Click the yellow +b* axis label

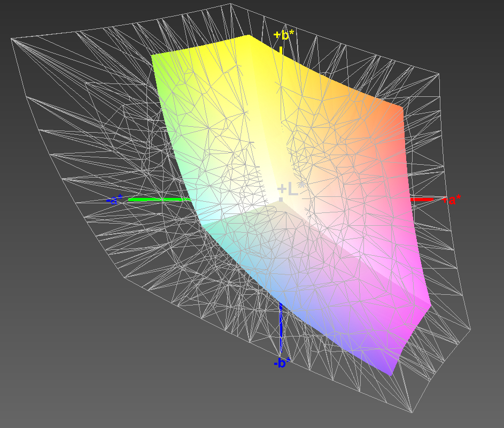pyautogui.click(x=283, y=36)
